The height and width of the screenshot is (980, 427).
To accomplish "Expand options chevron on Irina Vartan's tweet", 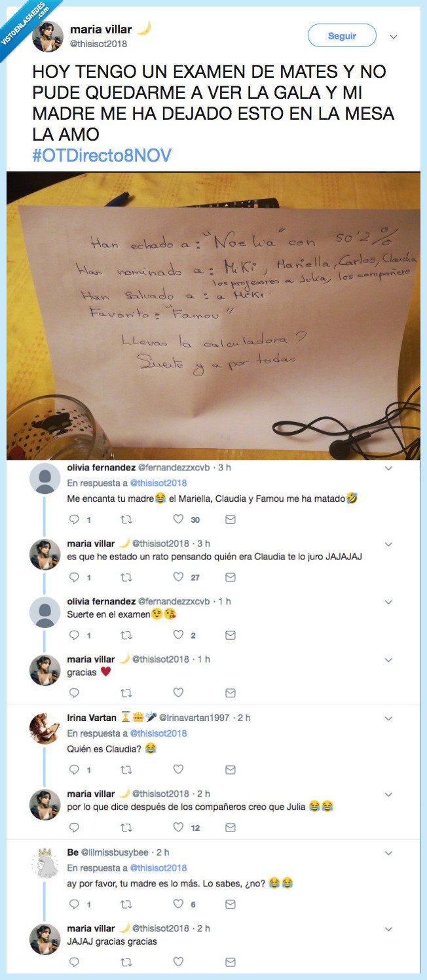I will click(388, 718).
